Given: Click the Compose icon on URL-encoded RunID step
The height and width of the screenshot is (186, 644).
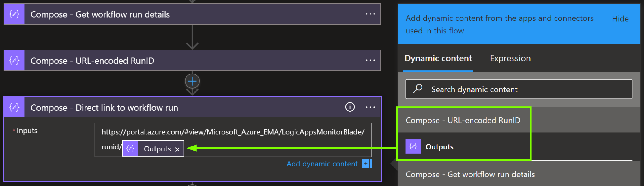Looking at the screenshot, I should (x=14, y=61).
